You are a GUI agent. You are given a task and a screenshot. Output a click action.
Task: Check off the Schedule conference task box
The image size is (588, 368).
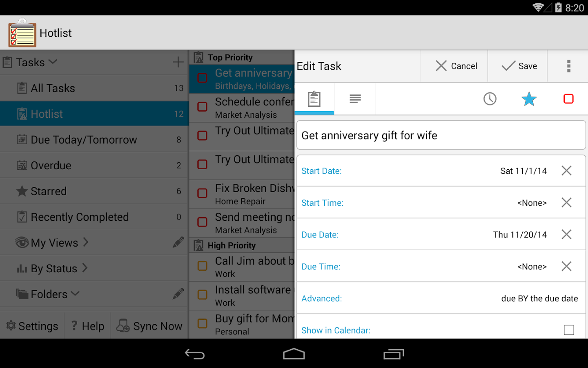[x=202, y=107]
